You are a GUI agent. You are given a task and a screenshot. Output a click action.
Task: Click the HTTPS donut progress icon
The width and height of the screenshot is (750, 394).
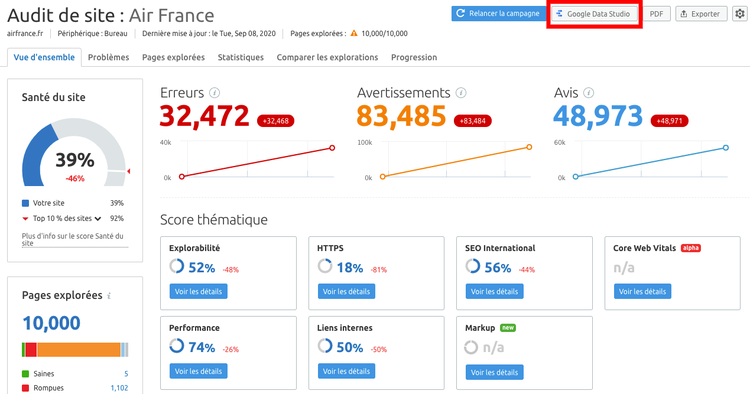tap(325, 266)
